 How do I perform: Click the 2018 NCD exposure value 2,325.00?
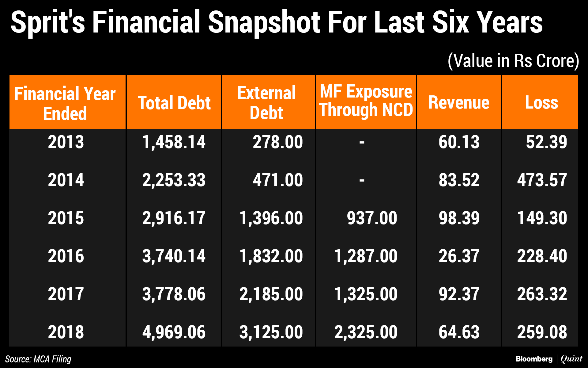(366, 332)
